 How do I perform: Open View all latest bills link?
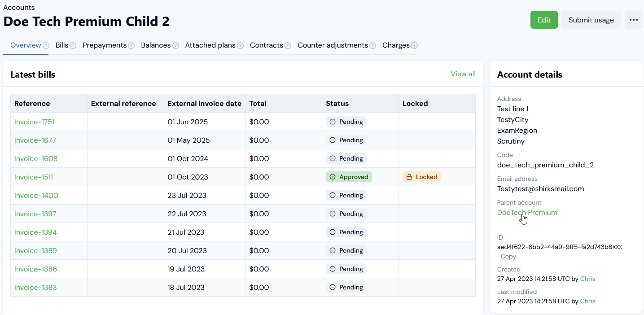click(463, 74)
